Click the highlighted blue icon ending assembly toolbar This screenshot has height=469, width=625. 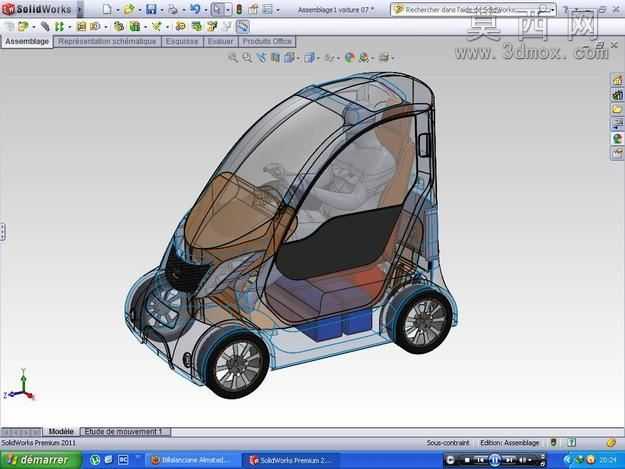(x=242, y=27)
